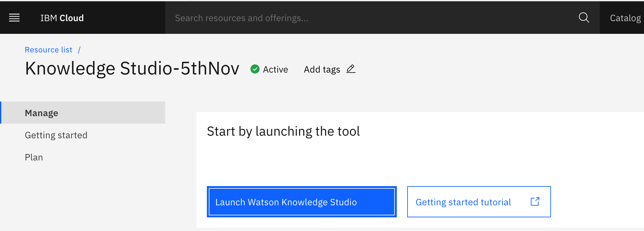The height and width of the screenshot is (231, 644).
Task: Click the Knowledge Studio-5thNov title
Action: point(132,68)
